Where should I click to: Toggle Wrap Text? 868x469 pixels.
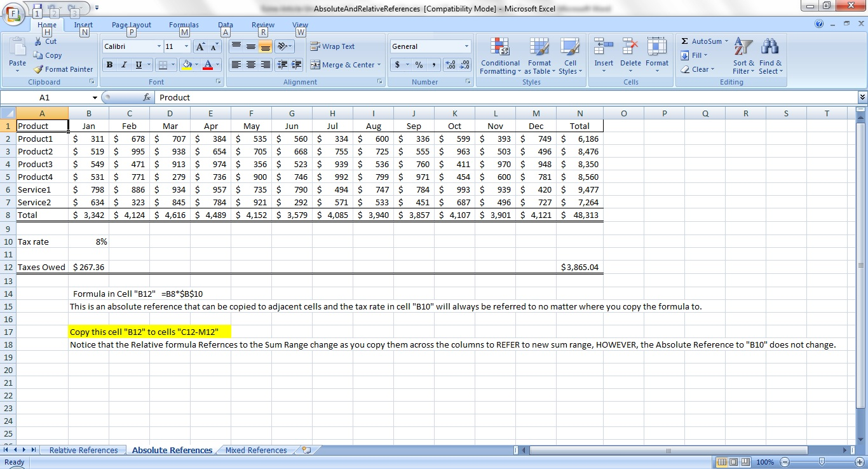(332, 46)
